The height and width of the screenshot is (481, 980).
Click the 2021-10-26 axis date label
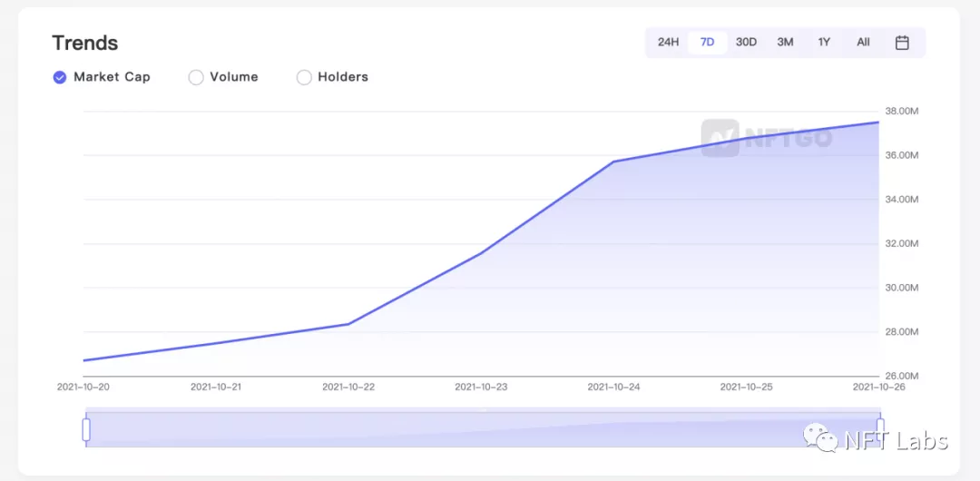coord(878,388)
